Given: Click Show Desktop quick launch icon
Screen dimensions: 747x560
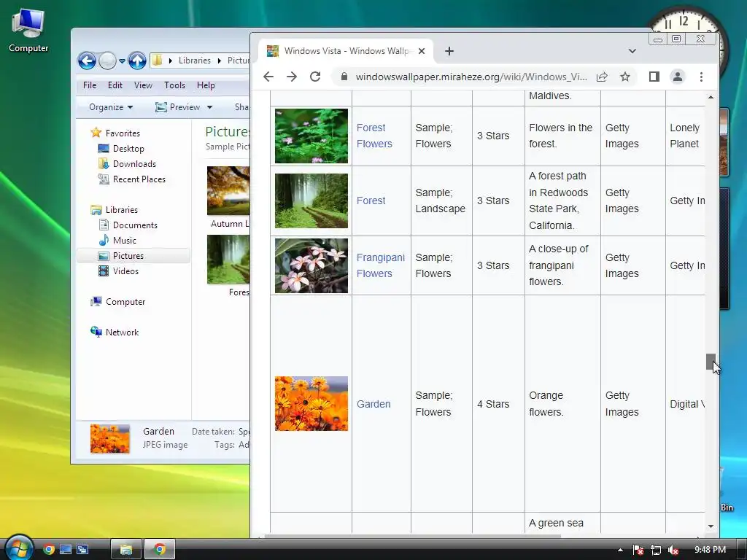Looking at the screenshot, I should [65, 550].
